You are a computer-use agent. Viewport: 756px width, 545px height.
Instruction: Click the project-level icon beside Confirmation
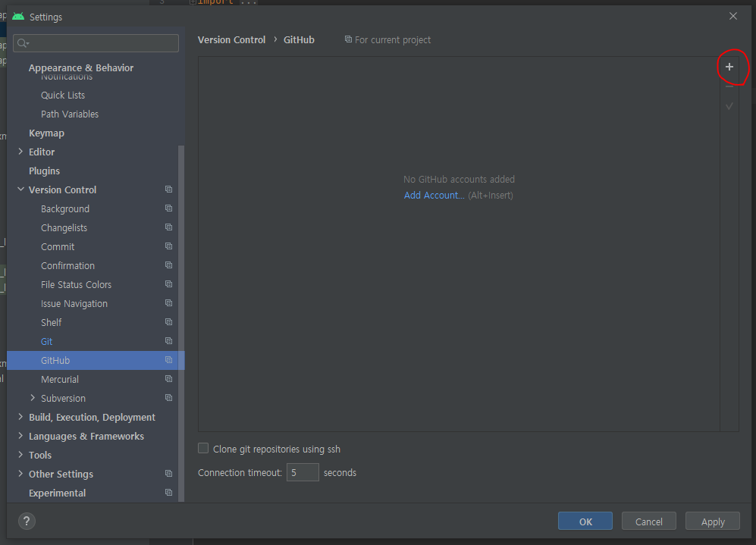tap(168, 265)
